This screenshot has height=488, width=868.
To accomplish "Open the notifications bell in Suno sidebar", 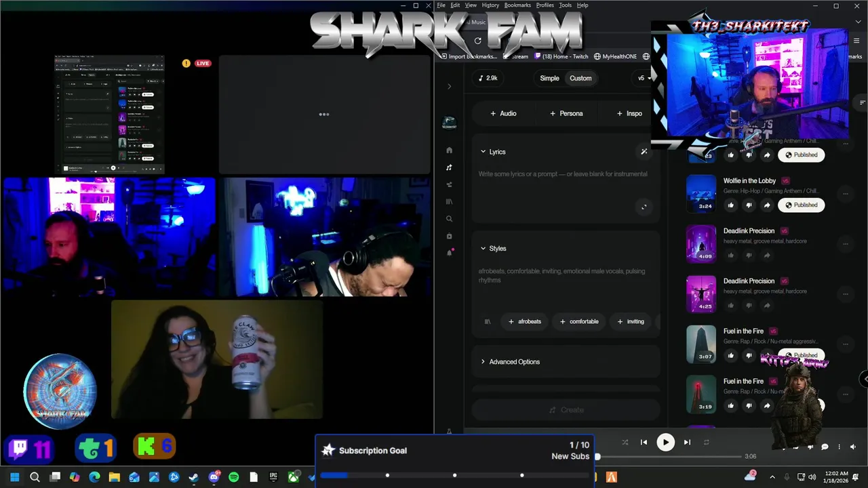I will click(x=449, y=253).
